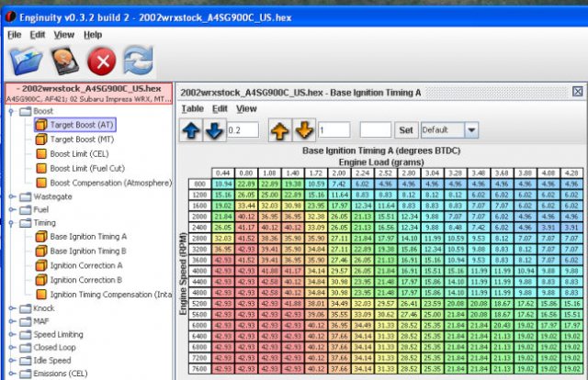Select the Closed Loop category label
The image size is (588, 380).
coord(55,348)
